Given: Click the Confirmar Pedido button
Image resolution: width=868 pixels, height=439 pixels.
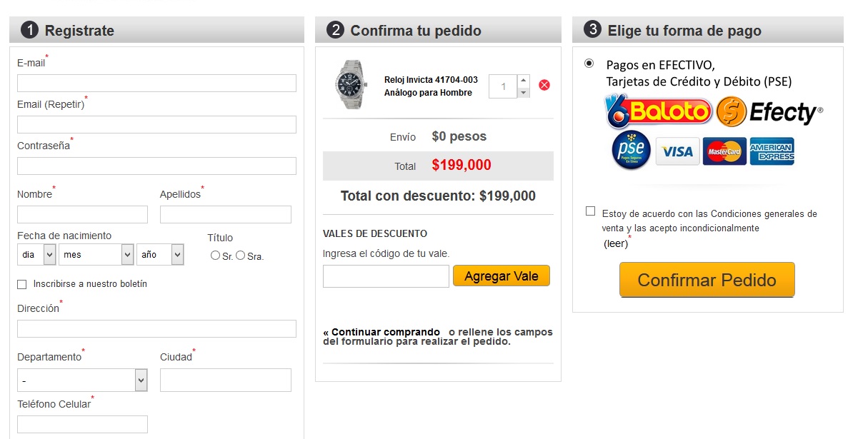Looking at the screenshot, I should 707,280.
